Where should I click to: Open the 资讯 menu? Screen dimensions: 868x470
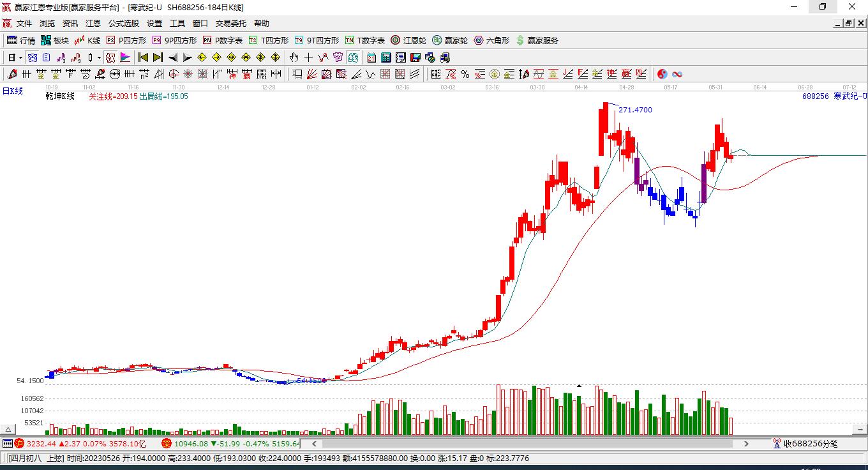coord(70,24)
